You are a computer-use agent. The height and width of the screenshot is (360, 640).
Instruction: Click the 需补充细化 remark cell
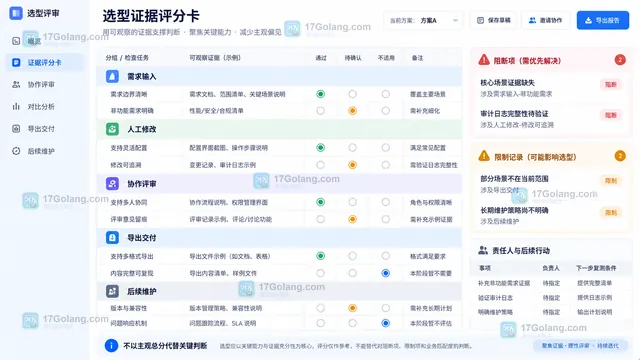click(x=425, y=111)
